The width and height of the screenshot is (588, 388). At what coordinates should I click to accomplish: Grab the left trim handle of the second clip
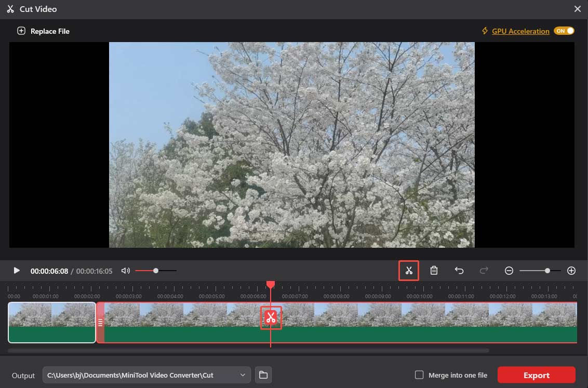(100, 323)
